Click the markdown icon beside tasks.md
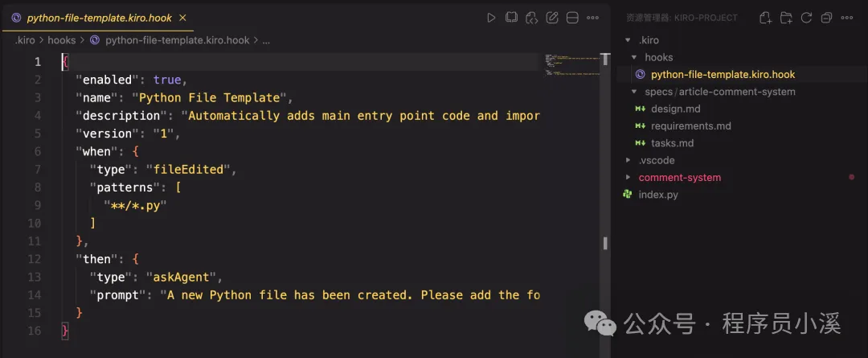The image size is (868, 358). point(641,143)
